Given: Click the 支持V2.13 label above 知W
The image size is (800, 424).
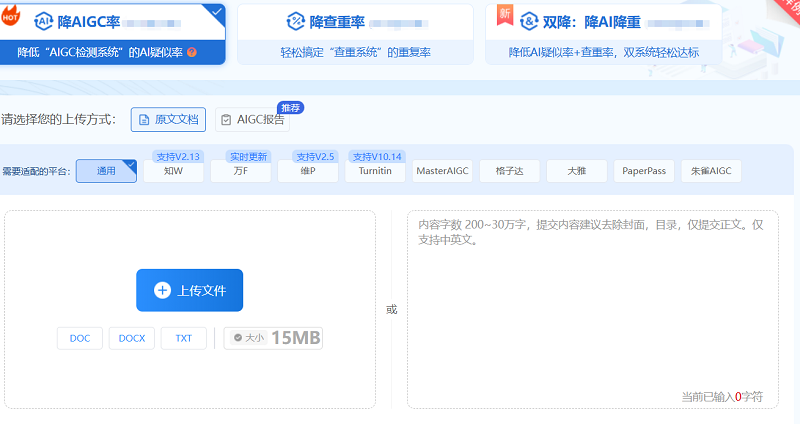Looking at the screenshot, I should click(x=178, y=157).
